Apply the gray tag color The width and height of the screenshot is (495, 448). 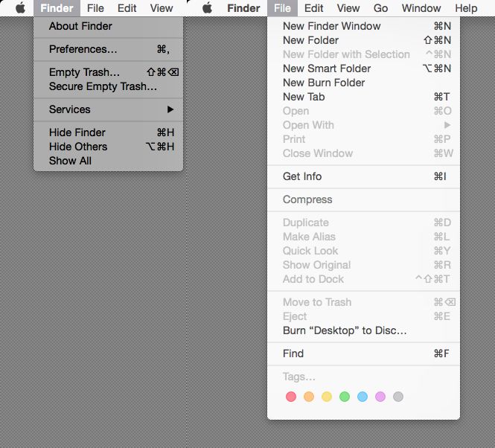coord(398,397)
